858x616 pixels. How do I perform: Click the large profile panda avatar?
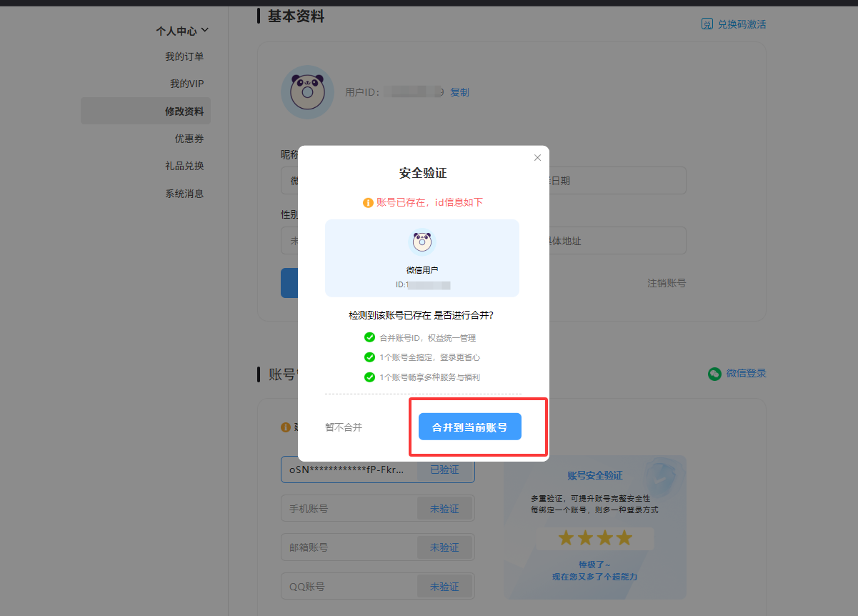pyautogui.click(x=307, y=92)
